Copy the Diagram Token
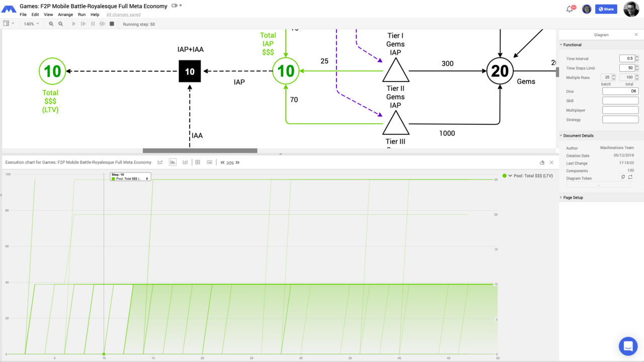 tap(623, 177)
